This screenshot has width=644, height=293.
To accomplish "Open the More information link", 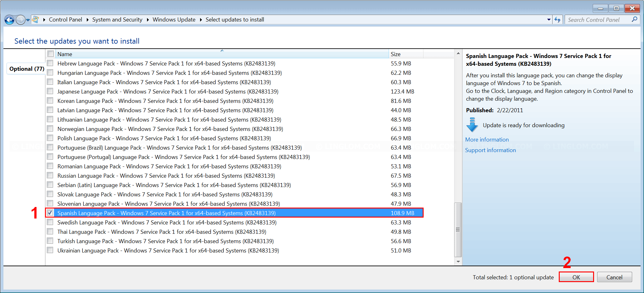I will pos(487,140).
